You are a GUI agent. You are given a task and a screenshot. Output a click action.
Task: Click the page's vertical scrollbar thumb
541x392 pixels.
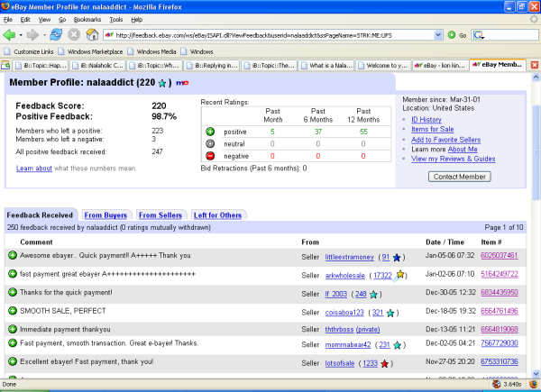coord(536,151)
